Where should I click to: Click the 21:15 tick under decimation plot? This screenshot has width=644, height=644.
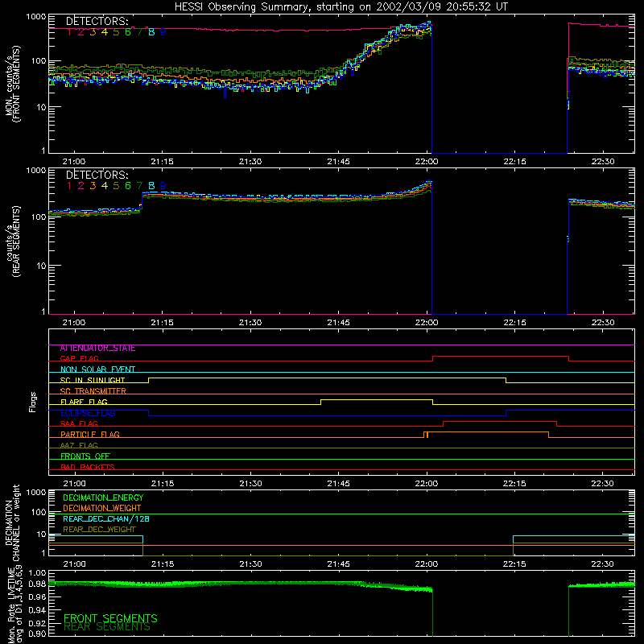[x=163, y=564]
